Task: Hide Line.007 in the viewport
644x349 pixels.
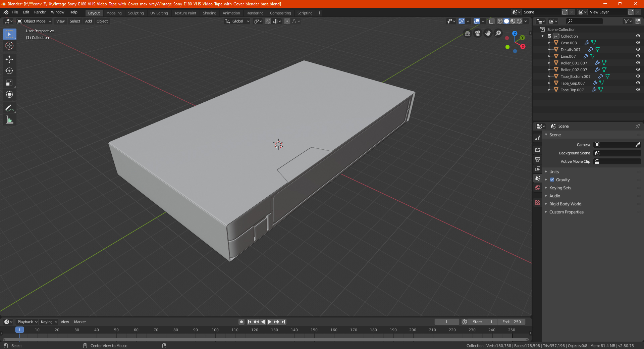Action: 638,56
